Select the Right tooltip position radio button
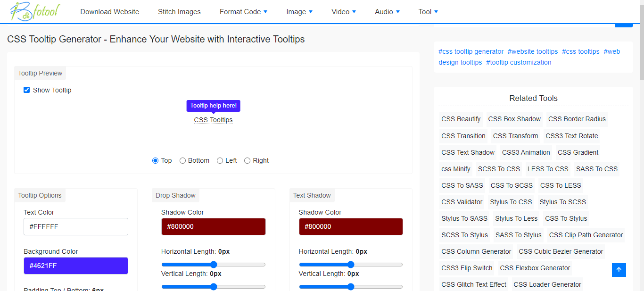Screen dimensions: 644x291 [247, 160]
